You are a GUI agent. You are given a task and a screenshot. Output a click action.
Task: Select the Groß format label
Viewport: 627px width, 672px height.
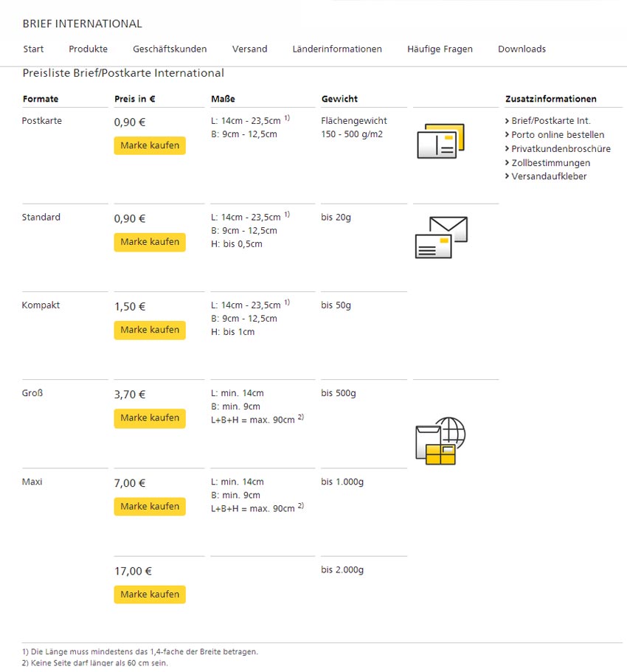(32, 393)
